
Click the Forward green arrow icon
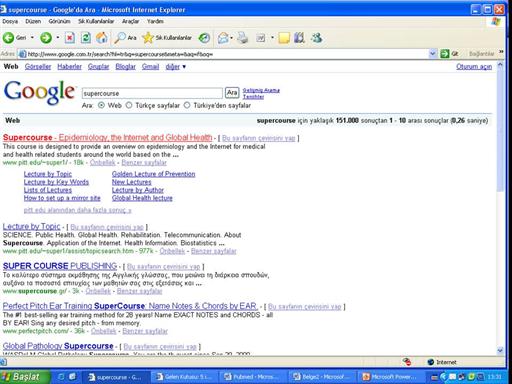point(46,38)
